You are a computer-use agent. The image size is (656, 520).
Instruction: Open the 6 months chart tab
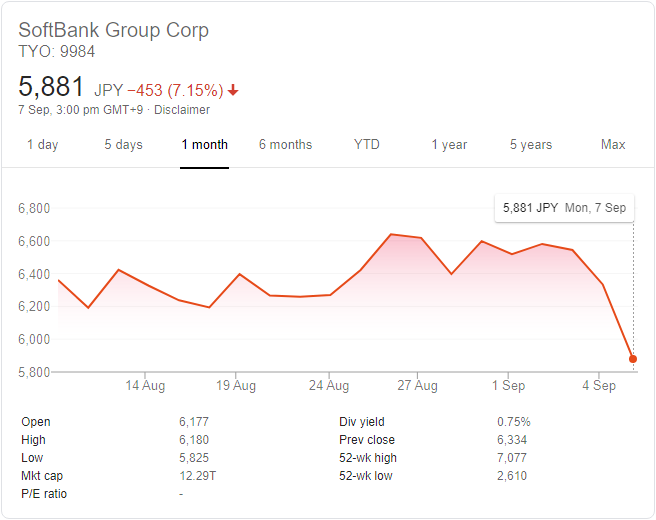(285, 145)
